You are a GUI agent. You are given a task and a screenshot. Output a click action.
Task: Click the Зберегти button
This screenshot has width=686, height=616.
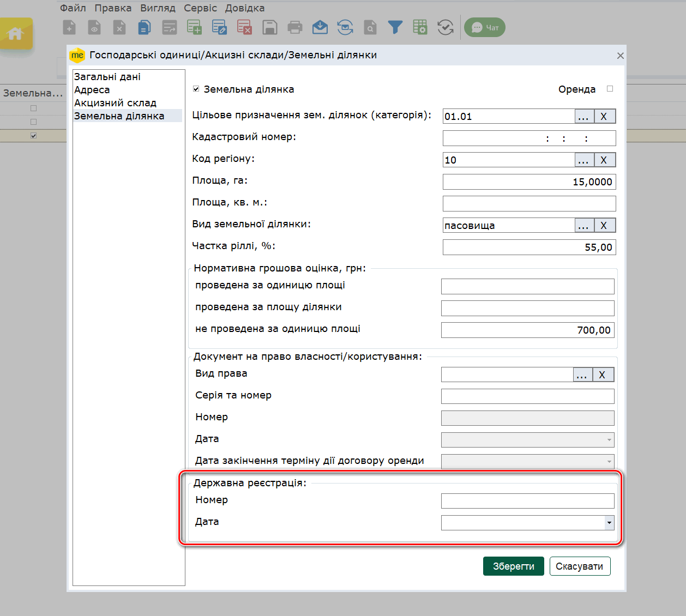(513, 566)
